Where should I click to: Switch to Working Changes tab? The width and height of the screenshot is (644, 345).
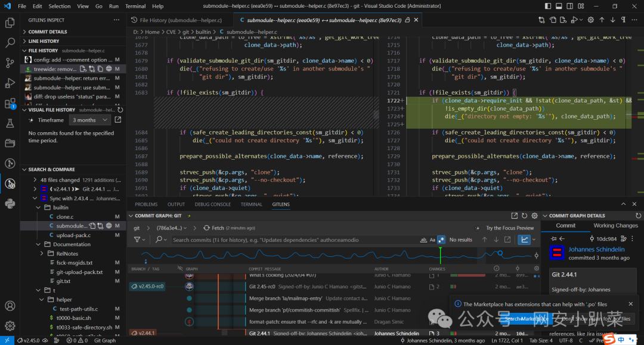pyautogui.click(x=615, y=226)
